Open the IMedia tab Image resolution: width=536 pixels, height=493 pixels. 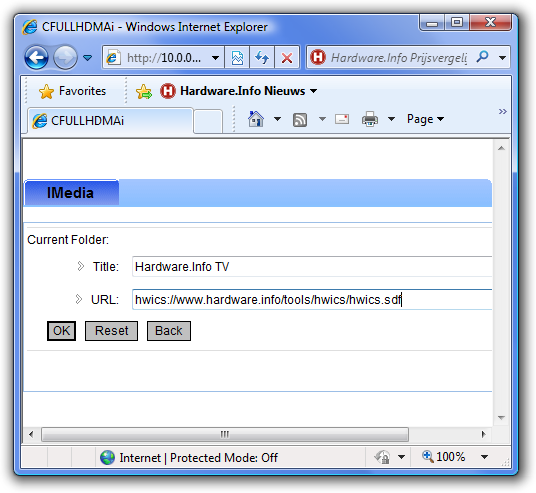pos(71,193)
